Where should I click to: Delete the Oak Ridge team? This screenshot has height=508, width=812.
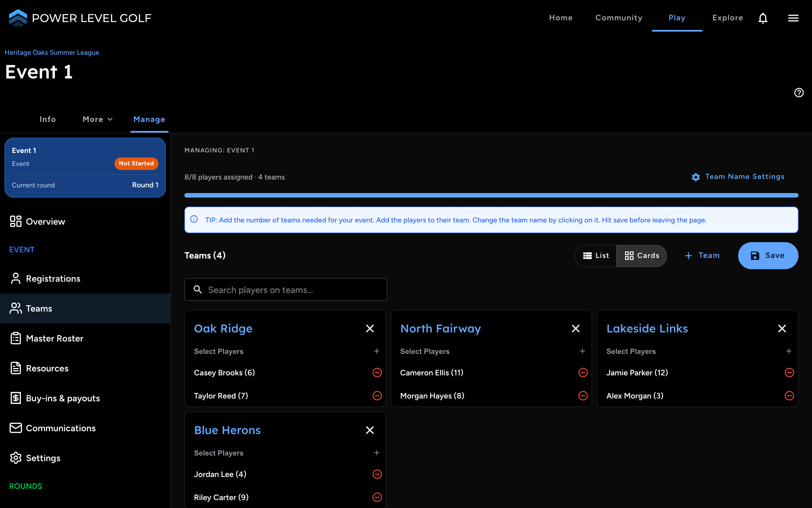(370, 328)
